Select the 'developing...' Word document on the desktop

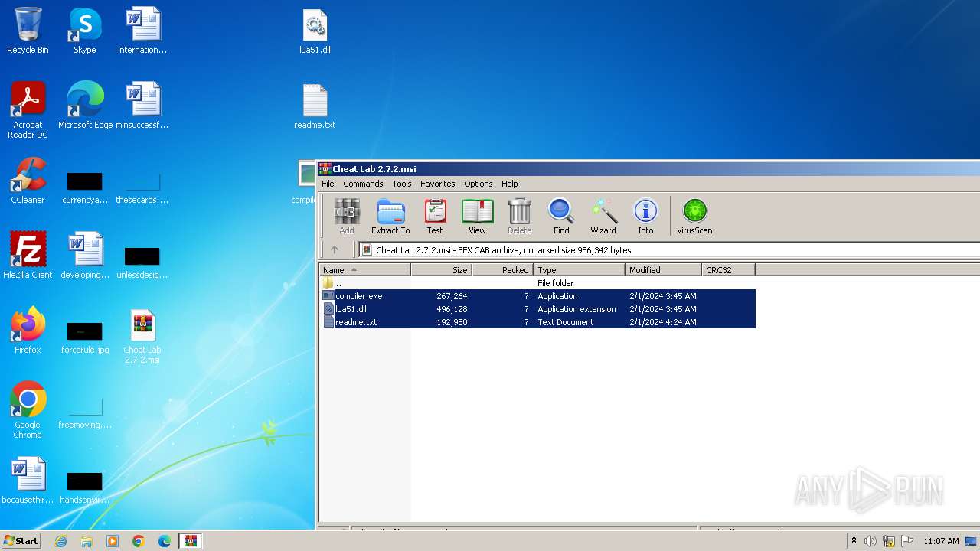(85, 256)
